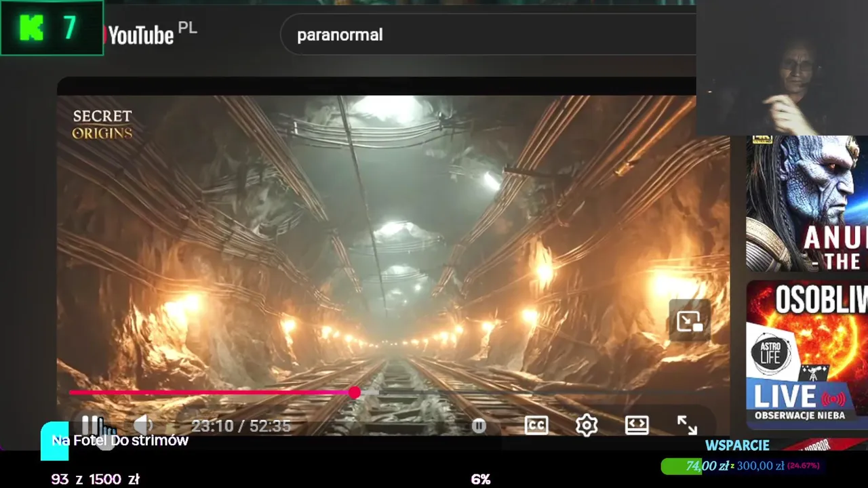Click the "WSPARCIE" support label
This screenshot has width=868, height=488.
pos(737,445)
